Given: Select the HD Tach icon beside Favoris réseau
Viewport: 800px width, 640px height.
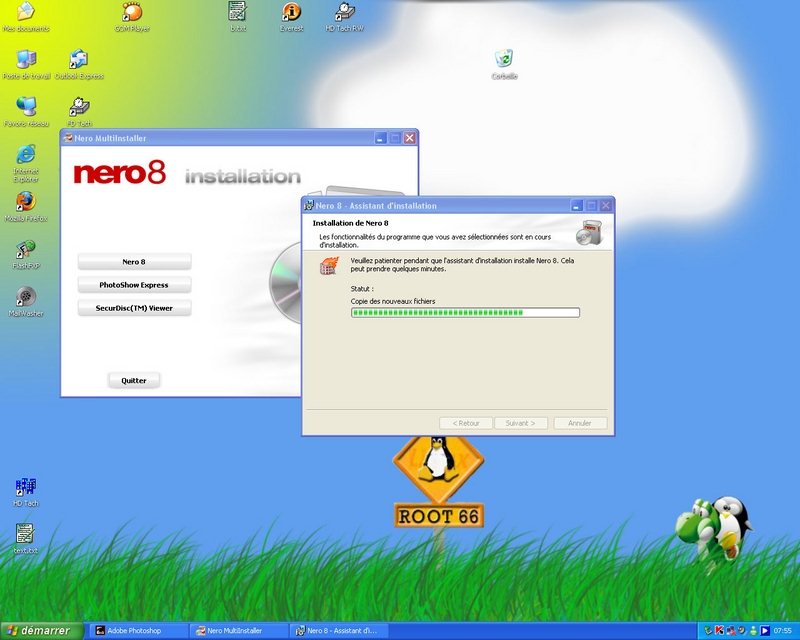Looking at the screenshot, I should pos(79,112).
